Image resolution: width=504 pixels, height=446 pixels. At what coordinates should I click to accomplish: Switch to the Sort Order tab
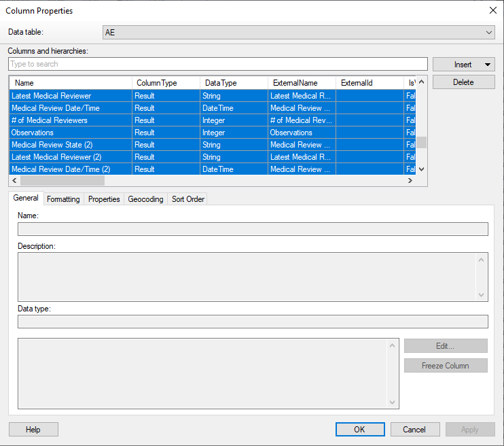pos(188,199)
